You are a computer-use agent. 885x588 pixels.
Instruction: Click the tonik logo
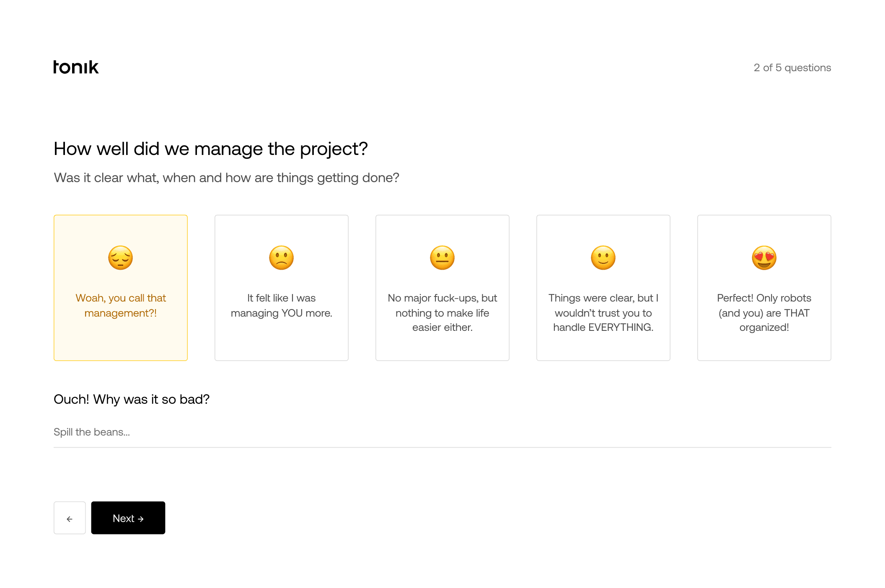coord(76,67)
